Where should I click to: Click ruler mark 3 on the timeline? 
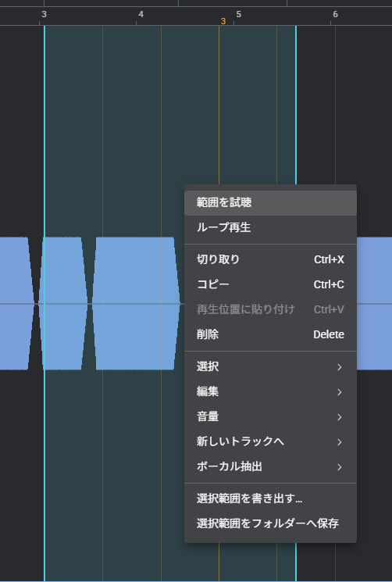[x=44, y=15]
